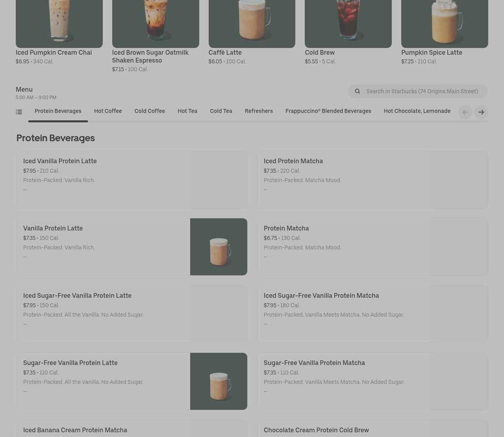504x437 pixels.
Task: Open Sugar-Free Vanilla Protein Matcha
Action: pyautogui.click(x=373, y=381)
